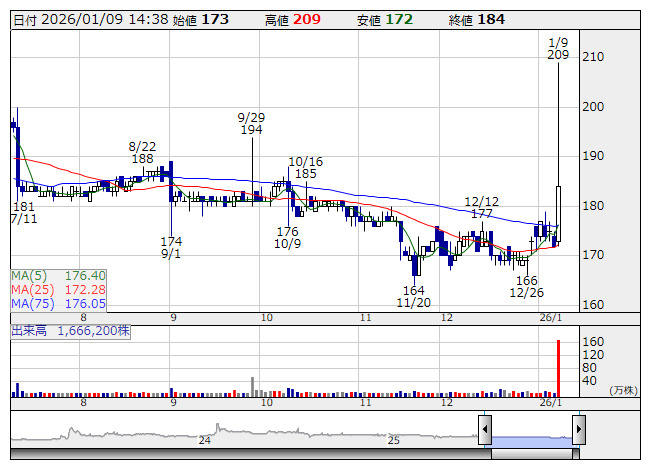Click the MA(5) 176.40 legend entry

(58, 275)
